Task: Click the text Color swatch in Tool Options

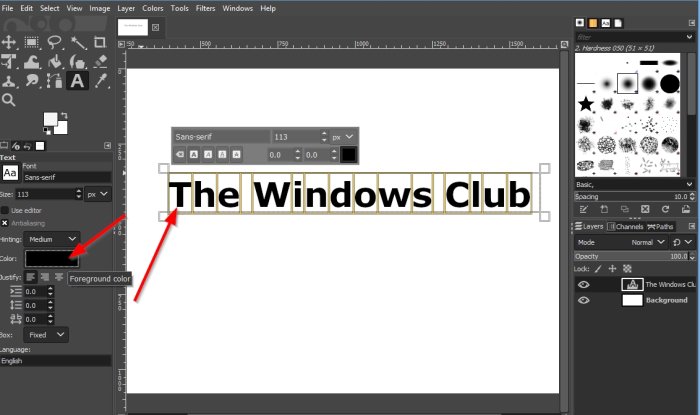Action: [52, 258]
